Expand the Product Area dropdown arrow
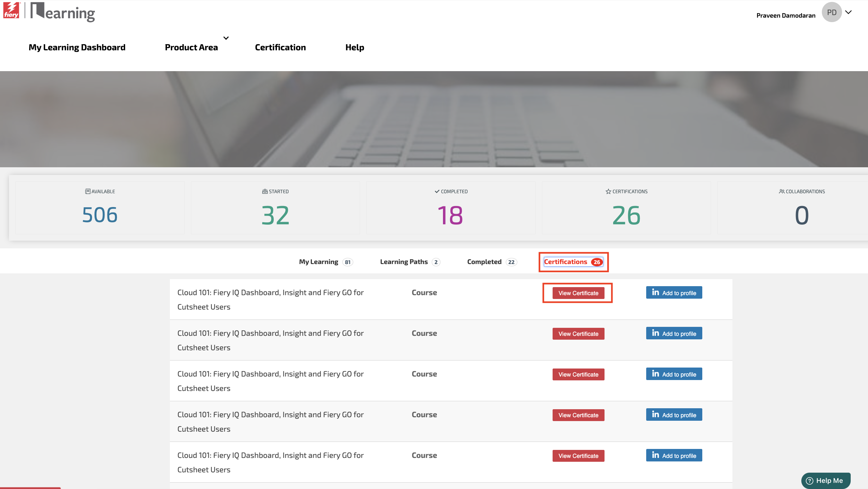Screen dimensions: 868x489 coord(226,38)
